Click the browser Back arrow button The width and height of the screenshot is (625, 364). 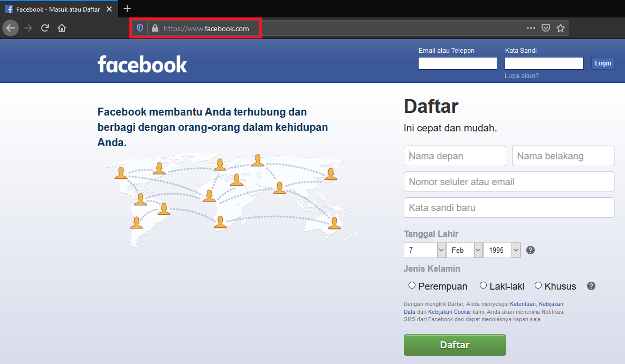11,28
